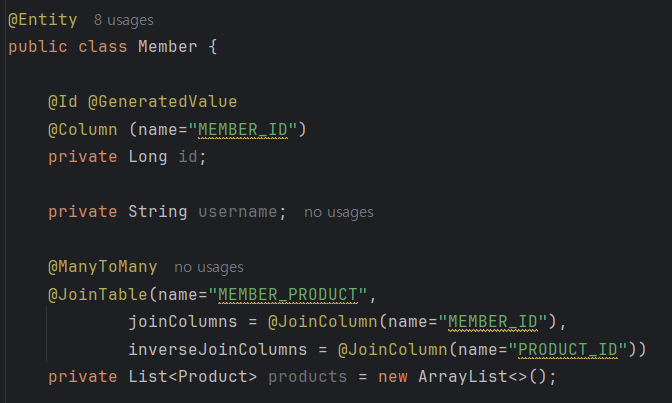The height and width of the screenshot is (403, 672).
Task: Click the List<Product> type
Action: 192,376
